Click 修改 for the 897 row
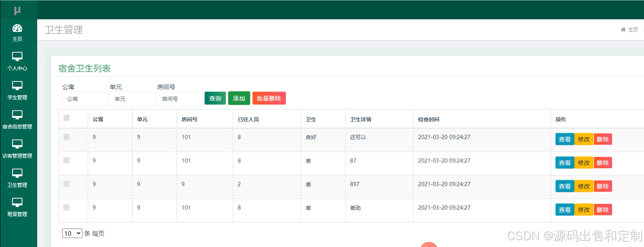Viewport: 644px width, 247px height. pos(584,186)
